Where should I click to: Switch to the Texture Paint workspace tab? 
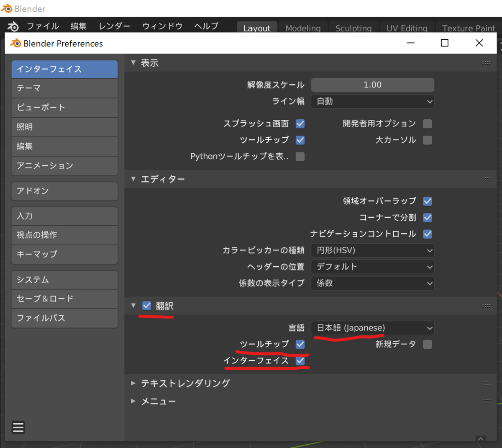pyautogui.click(x=469, y=28)
